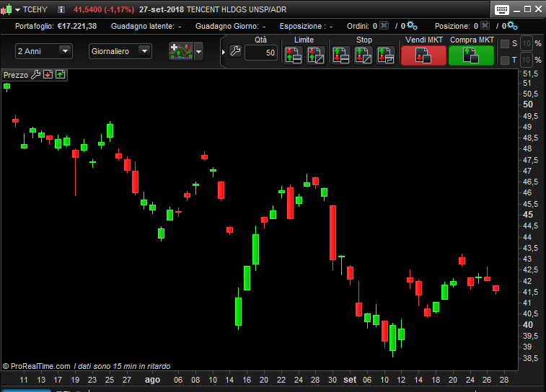The image size is (546, 392).
Task: Click the 'set' month label on time axis
Action: pos(350,380)
